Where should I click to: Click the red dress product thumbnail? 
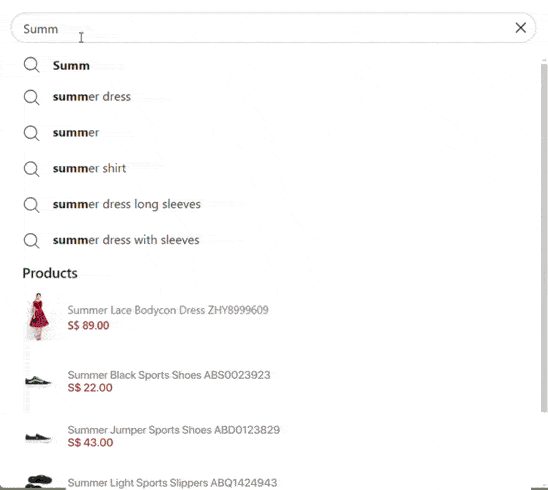coord(38,316)
